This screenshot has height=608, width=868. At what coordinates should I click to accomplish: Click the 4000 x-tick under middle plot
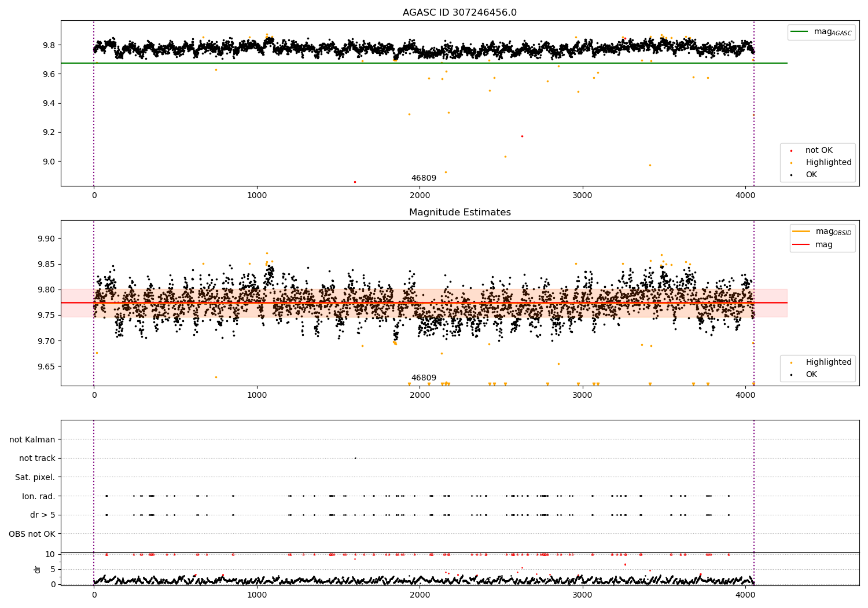pos(745,395)
